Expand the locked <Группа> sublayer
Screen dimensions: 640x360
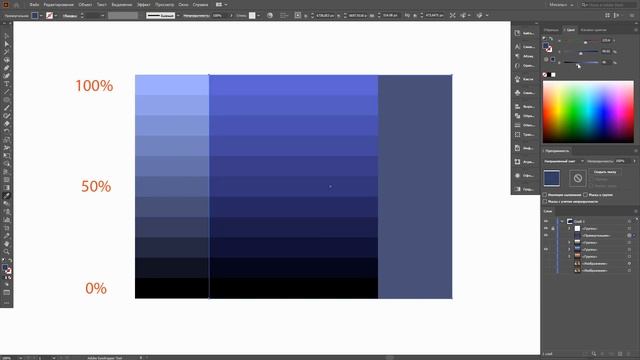[x=569, y=229]
